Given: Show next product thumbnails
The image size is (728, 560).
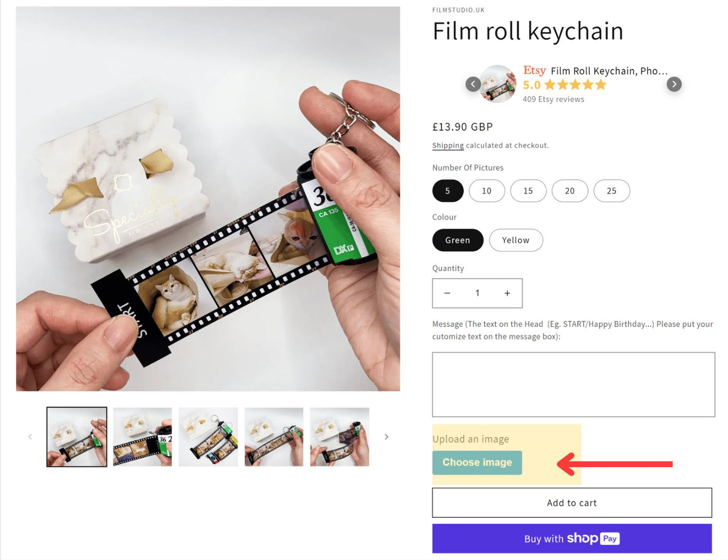Looking at the screenshot, I should (x=387, y=437).
